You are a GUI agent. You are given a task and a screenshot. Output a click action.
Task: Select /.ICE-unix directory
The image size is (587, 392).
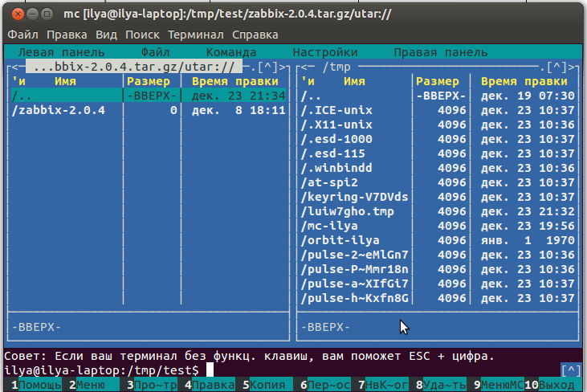tap(438, 110)
